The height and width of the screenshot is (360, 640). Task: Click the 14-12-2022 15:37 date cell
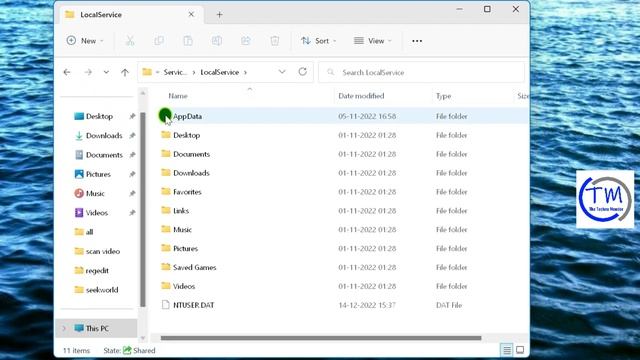[367, 305]
